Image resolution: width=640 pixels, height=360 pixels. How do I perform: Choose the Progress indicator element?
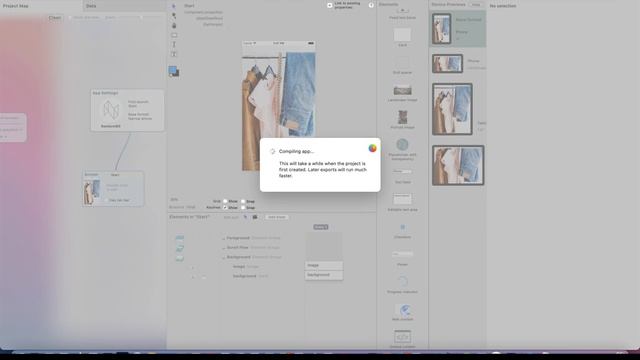402,284
